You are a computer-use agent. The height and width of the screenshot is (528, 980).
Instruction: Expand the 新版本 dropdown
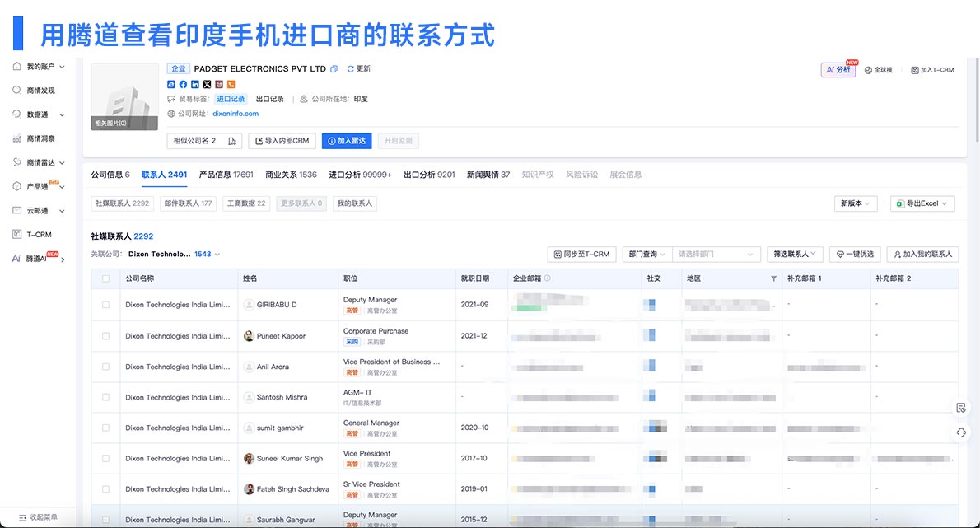click(x=856, y=203)
